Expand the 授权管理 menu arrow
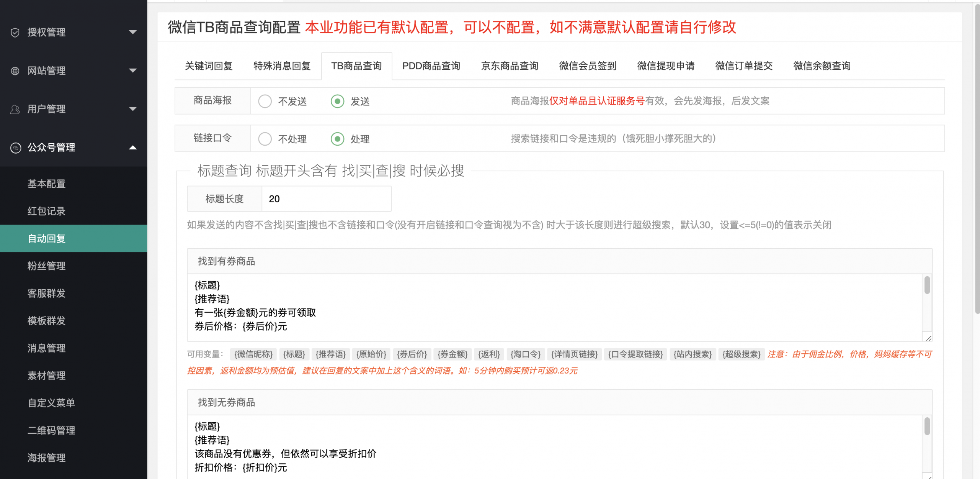 [133, 32]
